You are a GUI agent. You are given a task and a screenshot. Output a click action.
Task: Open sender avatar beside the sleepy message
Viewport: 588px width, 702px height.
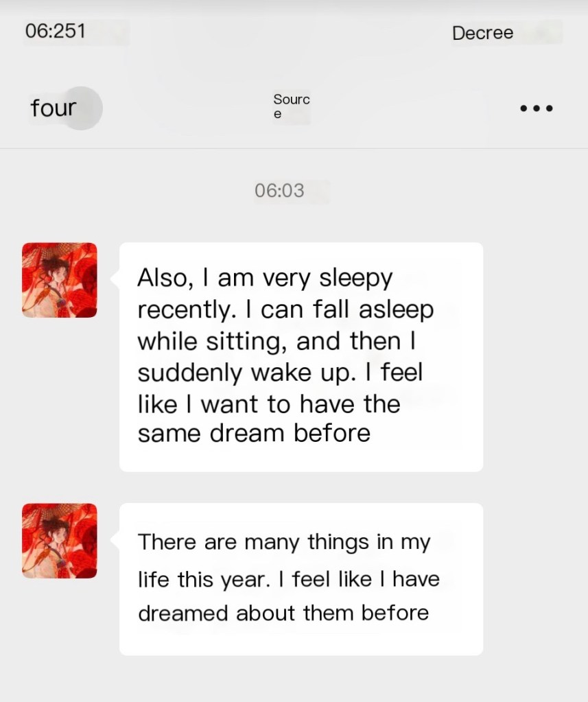click(60, 280)
